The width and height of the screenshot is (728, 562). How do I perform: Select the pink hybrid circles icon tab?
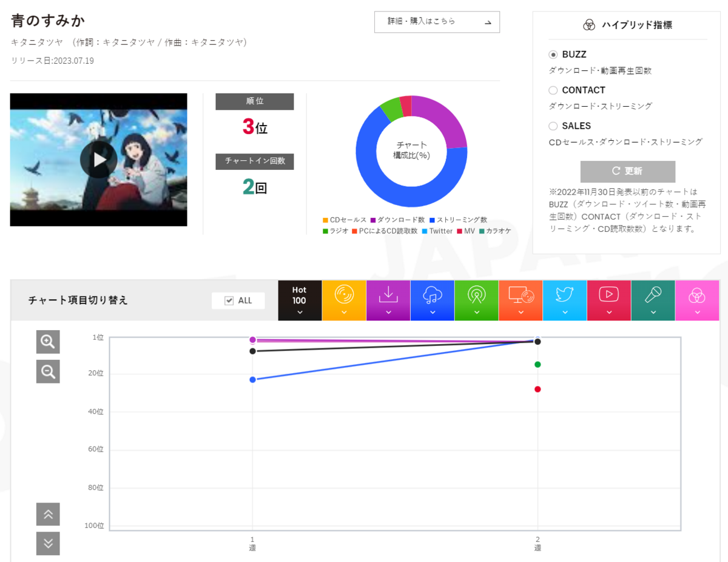pyautogui.click(x=698, y=300)
